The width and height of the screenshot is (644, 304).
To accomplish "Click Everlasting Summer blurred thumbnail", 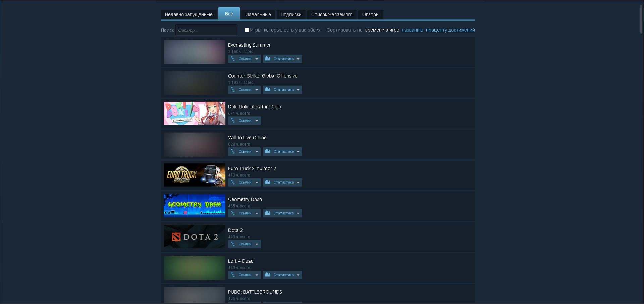I will pos(195,52).
